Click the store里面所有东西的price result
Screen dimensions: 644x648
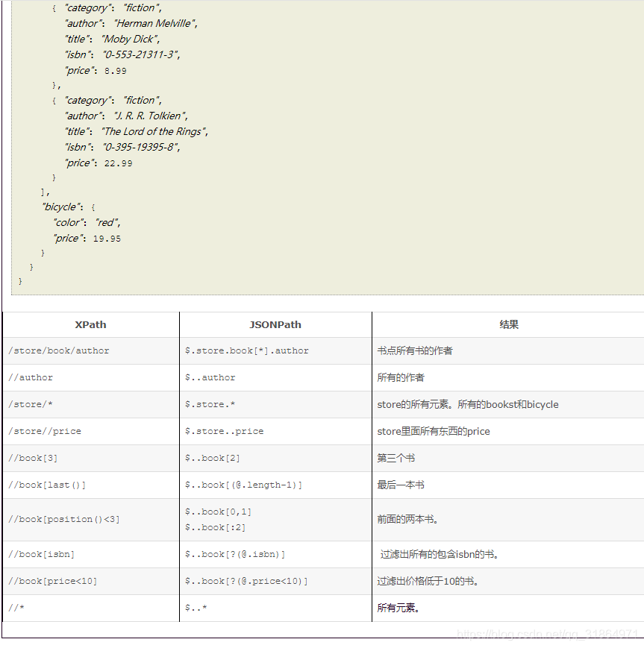coord(433,432)
